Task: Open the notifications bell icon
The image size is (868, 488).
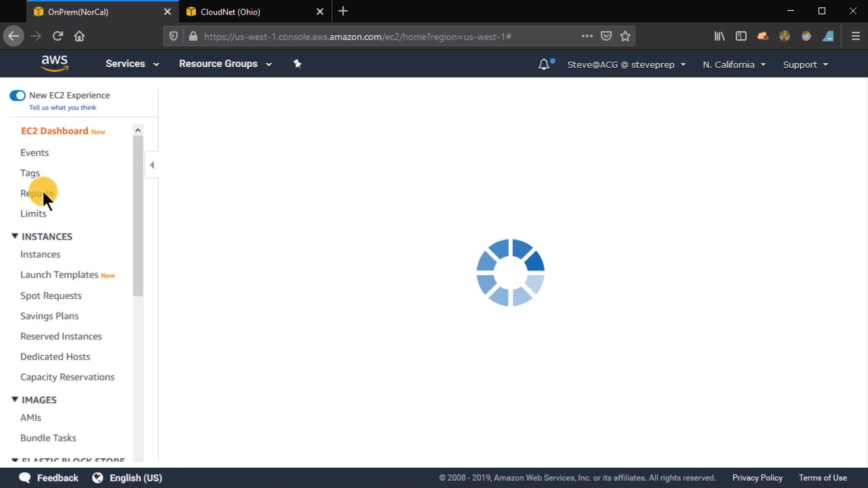Action: (544, 65)
